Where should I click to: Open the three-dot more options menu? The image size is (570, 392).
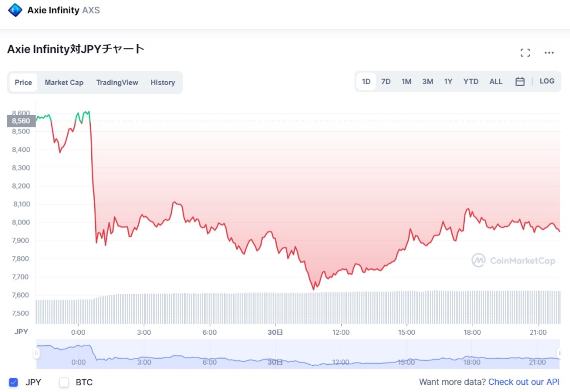tap(549, 53)
